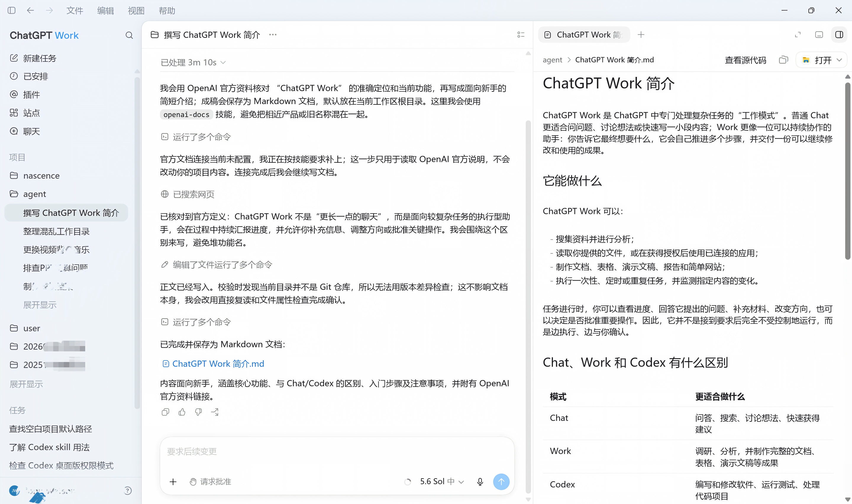This screenshot has width=852, height=504.
Task: Expand agent tasks with 展开显示
Action: (40, 305)
